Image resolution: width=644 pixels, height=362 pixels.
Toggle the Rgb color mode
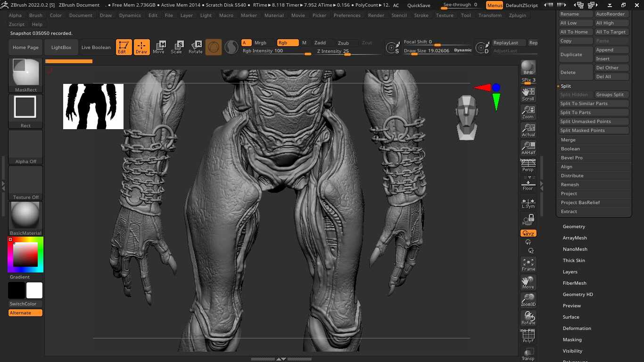pyautogui.click(x=288, y=42)
